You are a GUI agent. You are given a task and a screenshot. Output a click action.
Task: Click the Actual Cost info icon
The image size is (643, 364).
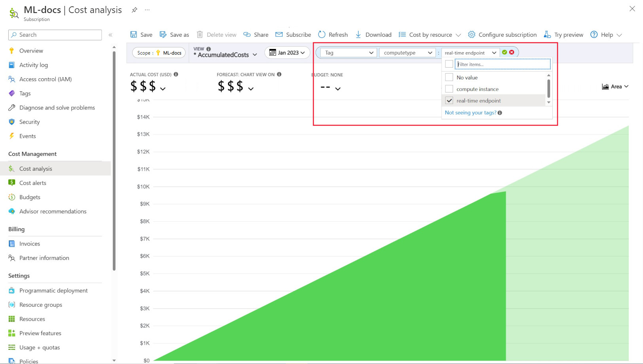[x=176, y=74]
